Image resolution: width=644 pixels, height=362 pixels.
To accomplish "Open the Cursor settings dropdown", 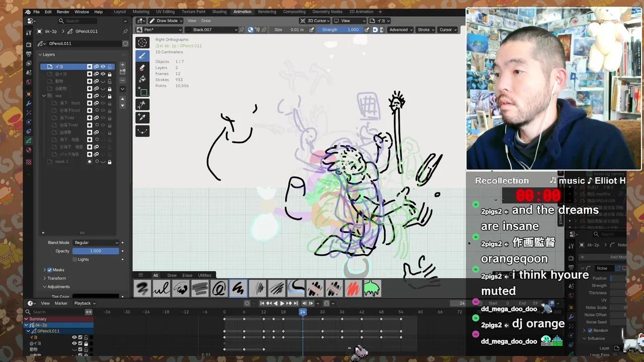I will 448,30.
